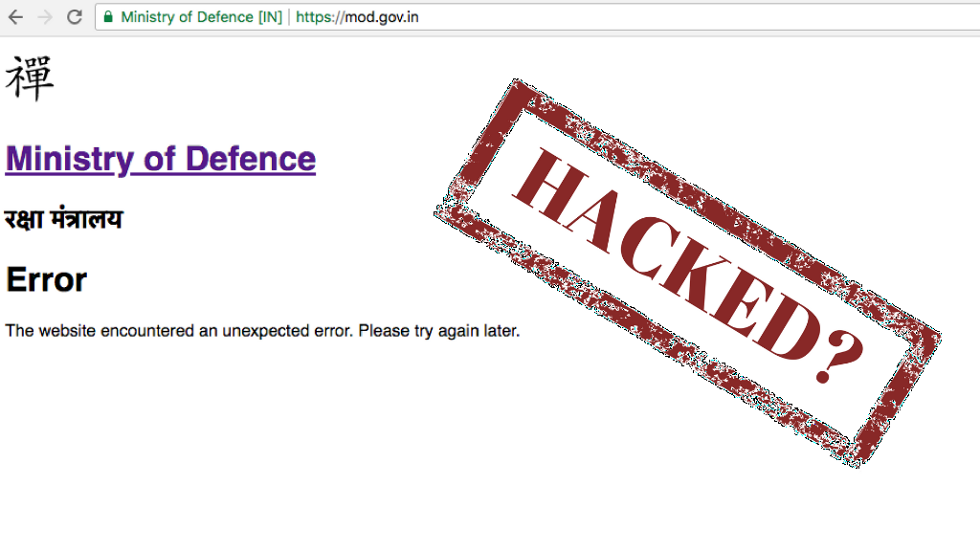Click the red HACKED? stamp graphic
The width and height of the screenshot is (980, 551).
[x=687, y=273]
